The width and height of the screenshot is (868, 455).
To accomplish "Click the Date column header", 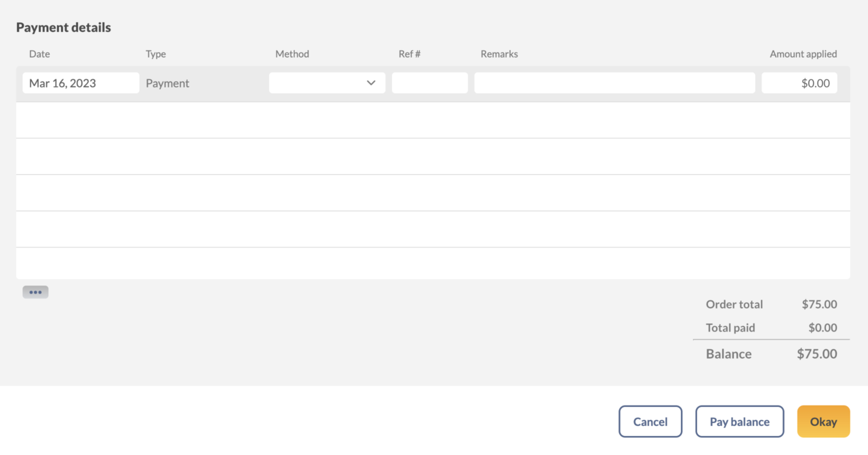I will [x=39, y=54].
